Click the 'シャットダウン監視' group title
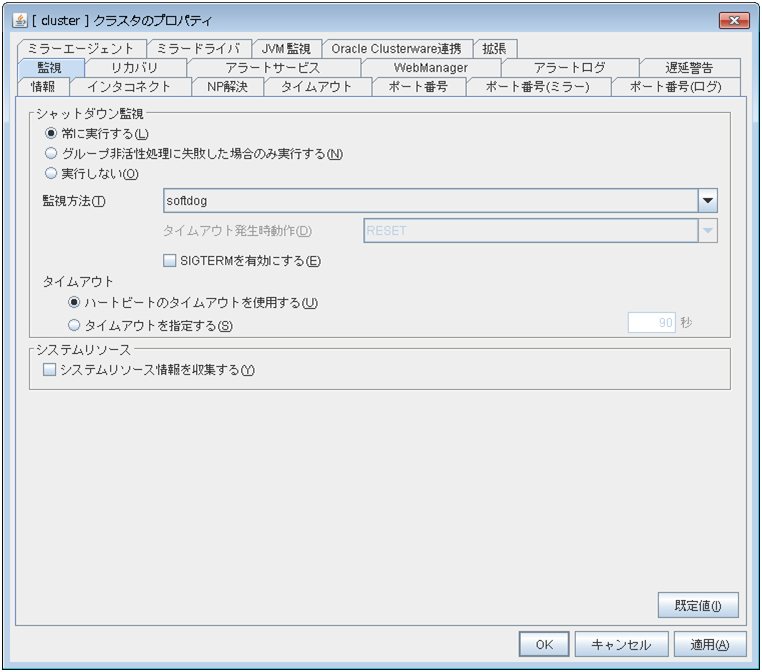The image size is (762, 672). (x=90, y=114)
